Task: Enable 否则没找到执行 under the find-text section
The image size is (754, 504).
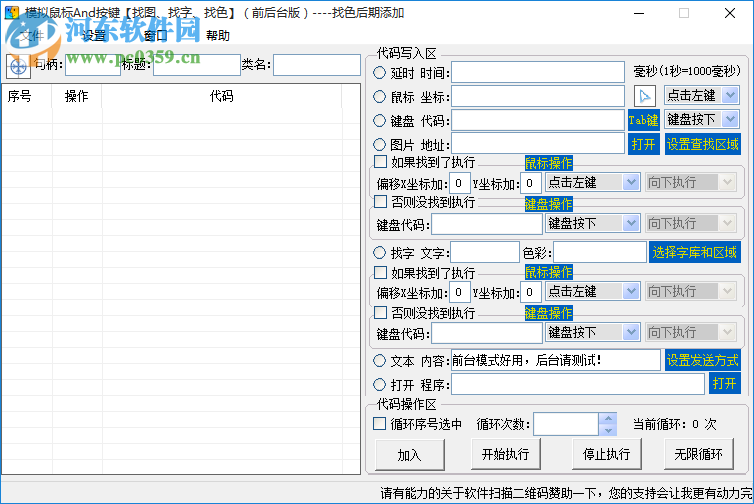Action: (380, 313)
